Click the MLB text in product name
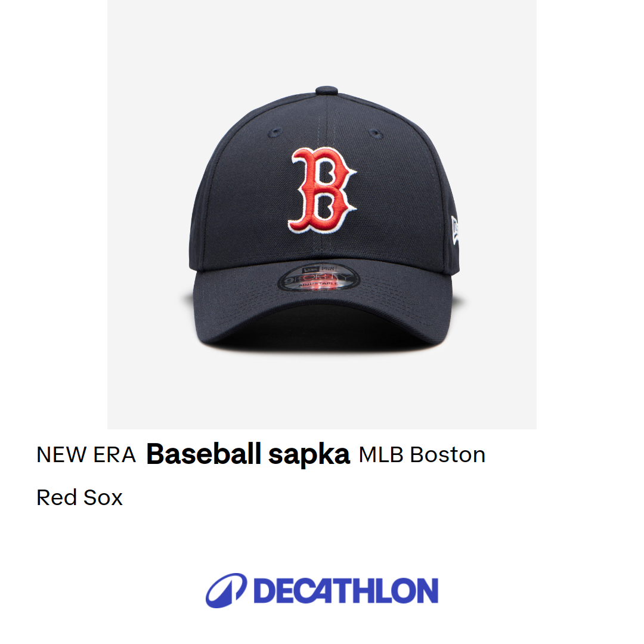644x644 pixels. pos(380,454)
